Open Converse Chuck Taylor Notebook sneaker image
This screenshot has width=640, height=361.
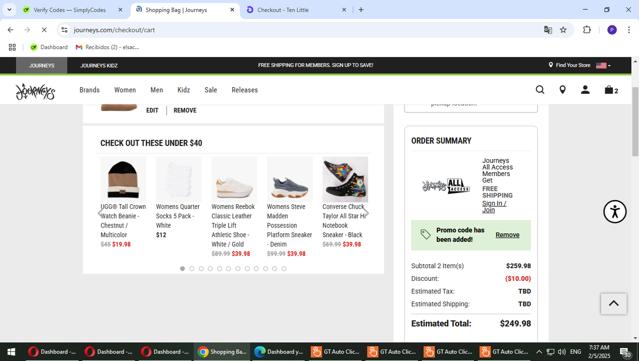pos(345,179)
